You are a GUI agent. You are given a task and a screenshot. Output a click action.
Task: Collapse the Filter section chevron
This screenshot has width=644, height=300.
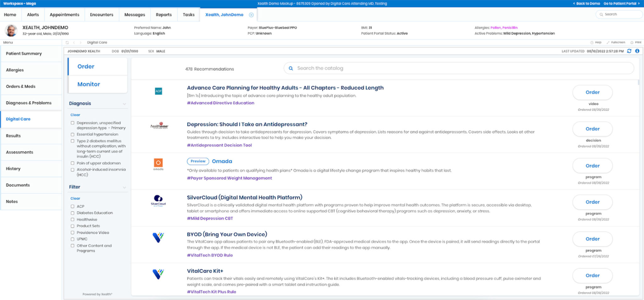click(125, 187)
